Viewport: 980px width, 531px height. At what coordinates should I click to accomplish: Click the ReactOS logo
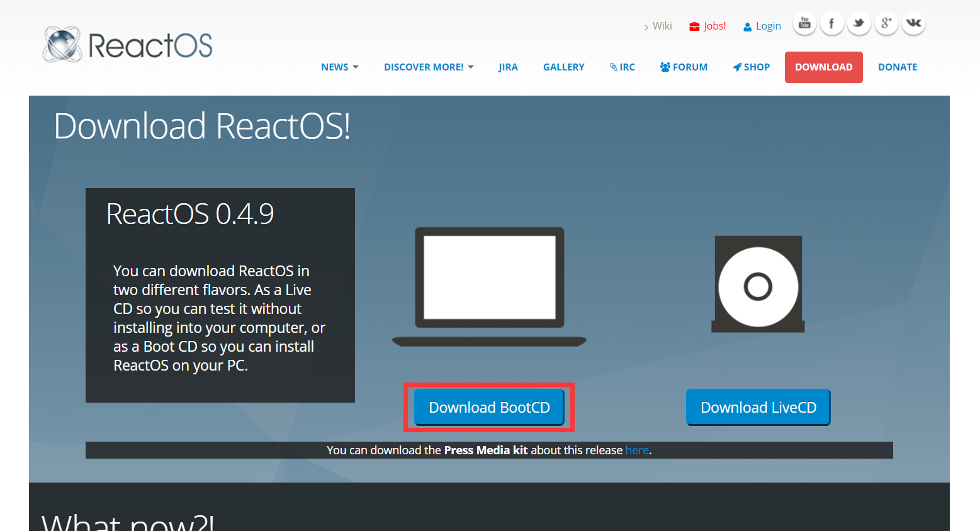coord(128,45)
